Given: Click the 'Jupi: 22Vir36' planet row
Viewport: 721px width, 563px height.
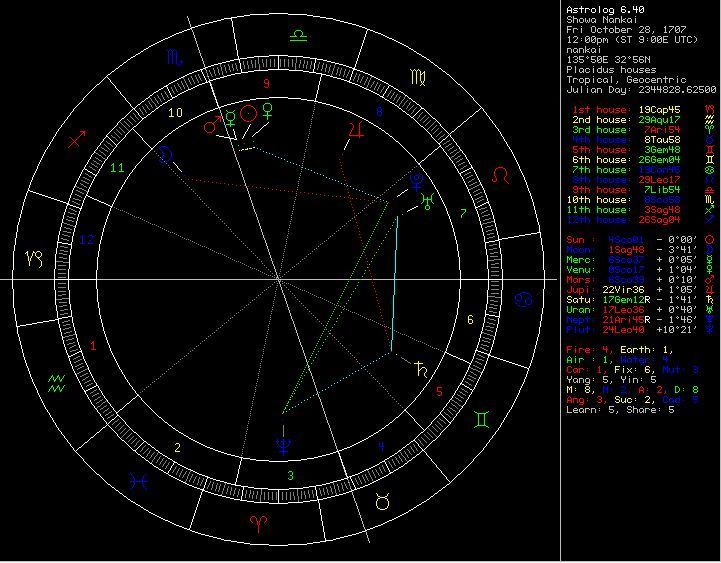Looking at the screenshot, I should [x=641, y=290].
